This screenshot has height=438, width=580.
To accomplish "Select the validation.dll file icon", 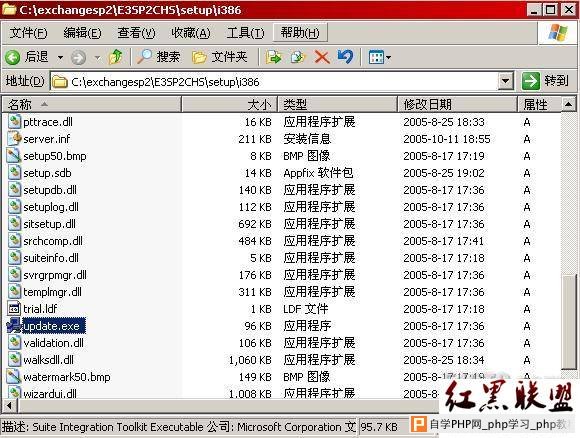I will coord(14,343).
